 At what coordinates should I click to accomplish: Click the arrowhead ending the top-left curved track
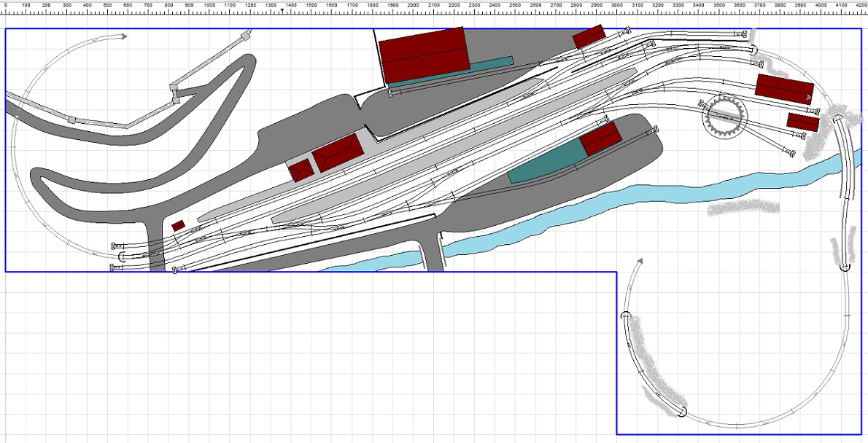124,36
